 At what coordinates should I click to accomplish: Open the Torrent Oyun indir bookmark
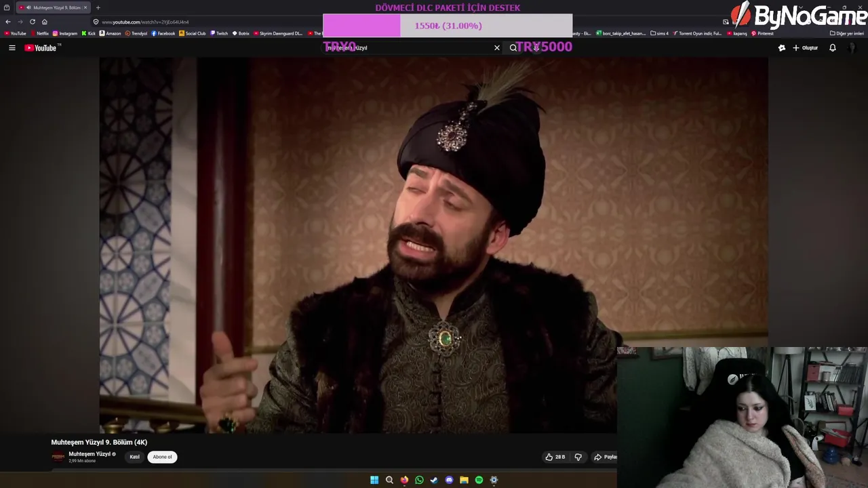pyautogui.click(x=697, y=33)
